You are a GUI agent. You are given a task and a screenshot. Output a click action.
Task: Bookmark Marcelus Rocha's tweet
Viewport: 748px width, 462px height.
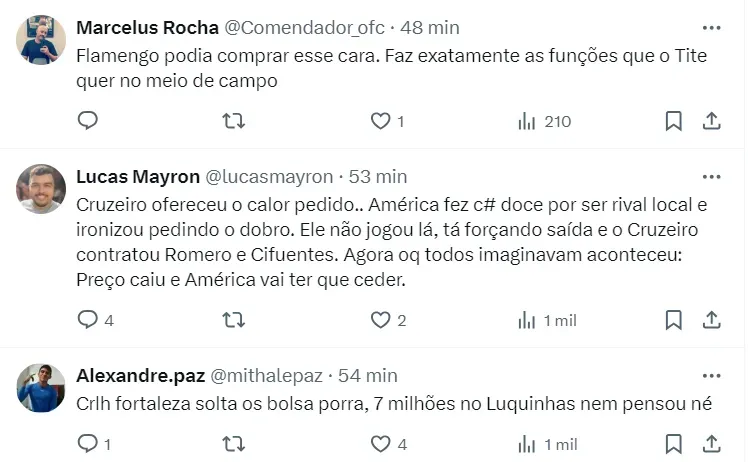pos(673,121)
